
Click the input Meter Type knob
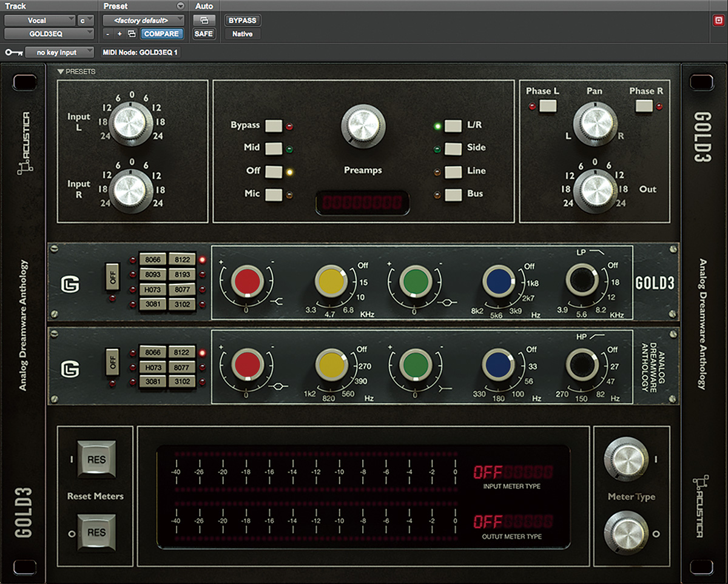pyautogui.click(x=626, y=459)
